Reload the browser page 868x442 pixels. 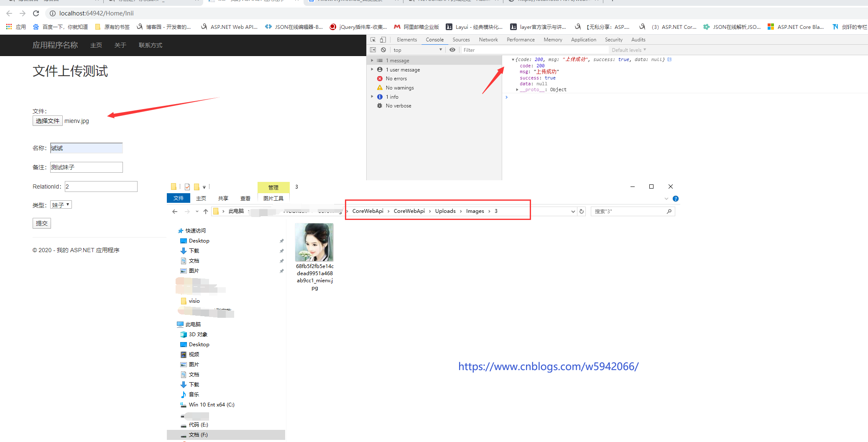tap(36, 13)
